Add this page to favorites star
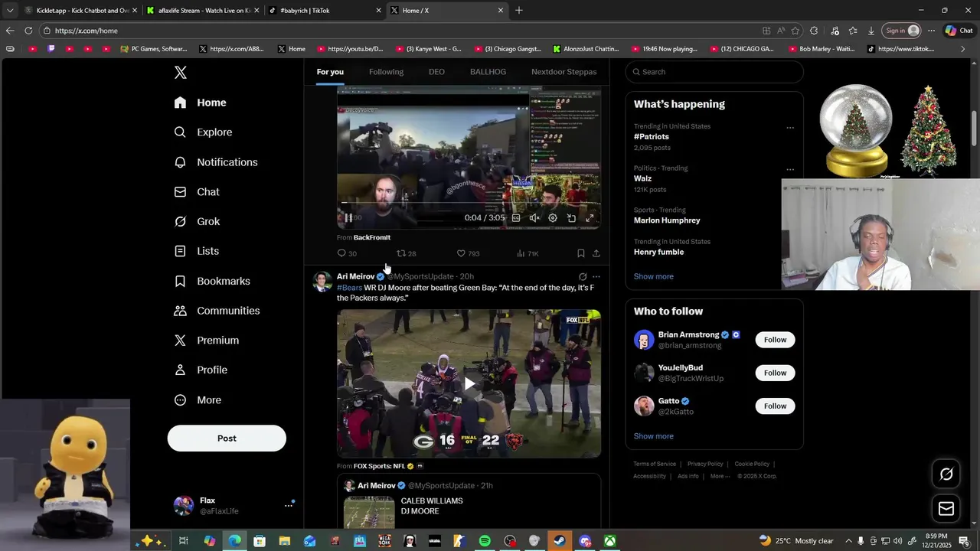The width and height of the screenshot is (980, 551). [x=795, y=31]
